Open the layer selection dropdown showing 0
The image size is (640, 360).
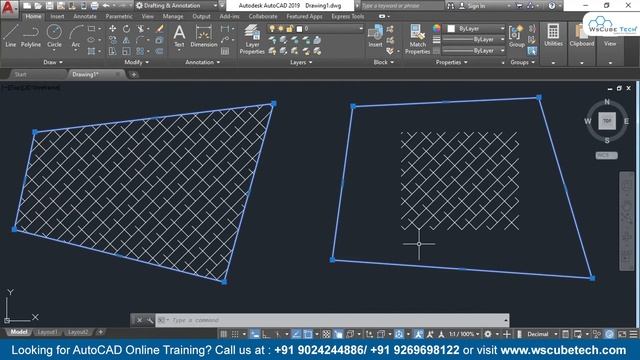[315, 29]
